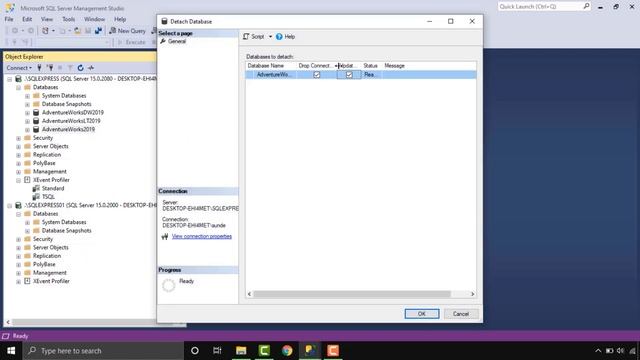This screenshot has height=360, width=640.
Task: Open Activity Monitor from Object Explorer toolbar
Action: 91,68
